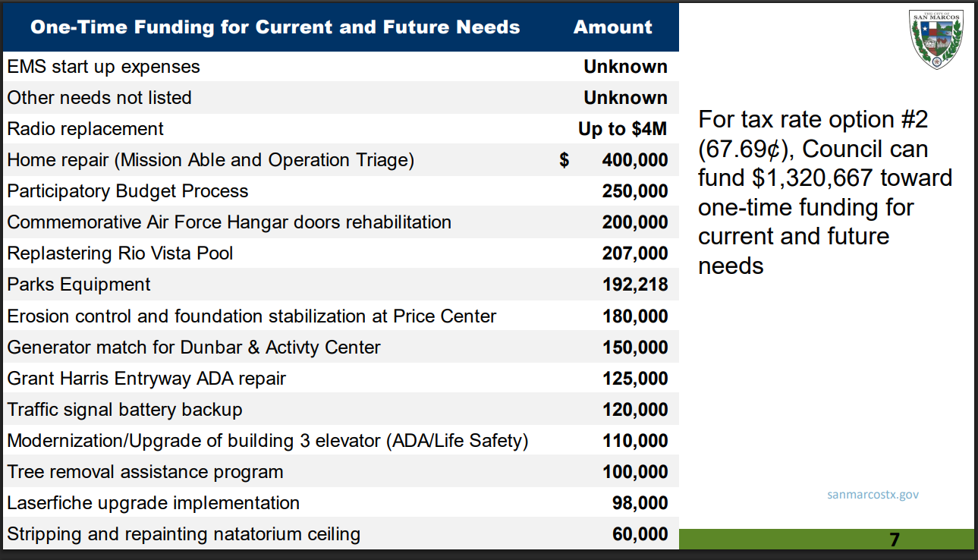This screenshot has width=978, height=560.
Task: Click the 'Participatory Budget Process' row
Action: pyautogui.click(x=127, y=191)
